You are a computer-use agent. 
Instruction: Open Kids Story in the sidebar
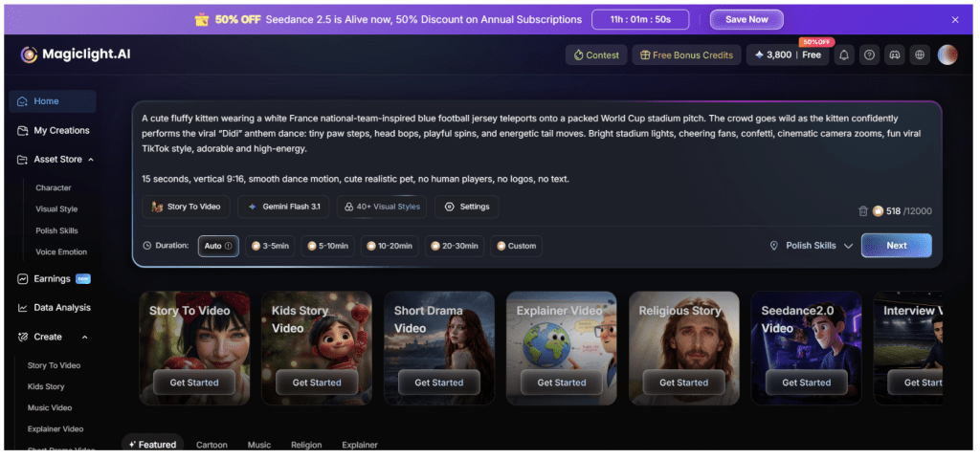[46, 386]
